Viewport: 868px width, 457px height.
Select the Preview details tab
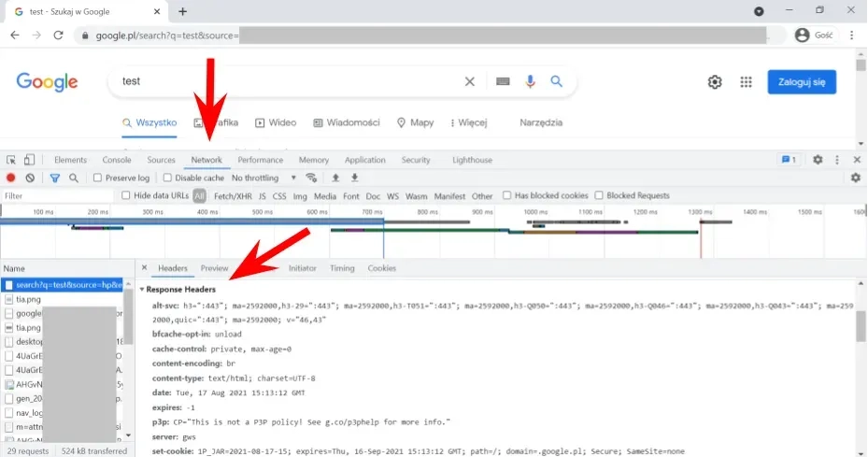[x=214, y=268]
